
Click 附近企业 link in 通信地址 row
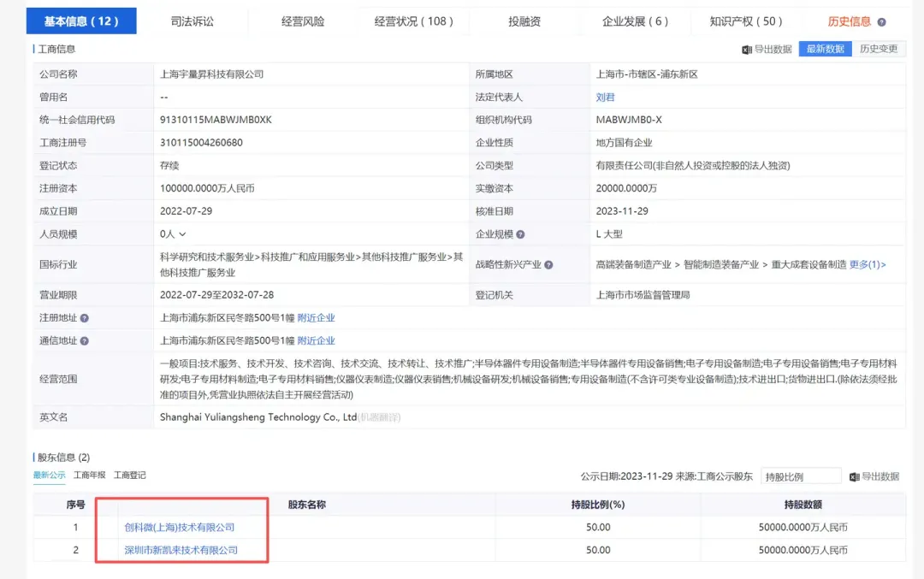(316, 340)
